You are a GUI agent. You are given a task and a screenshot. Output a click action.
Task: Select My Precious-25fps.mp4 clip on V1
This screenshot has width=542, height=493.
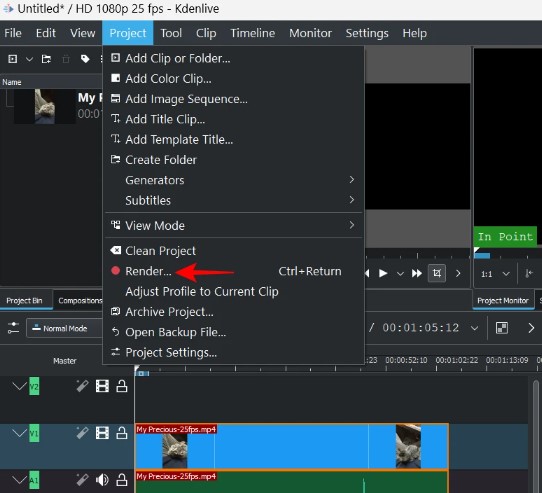[292, 446]
